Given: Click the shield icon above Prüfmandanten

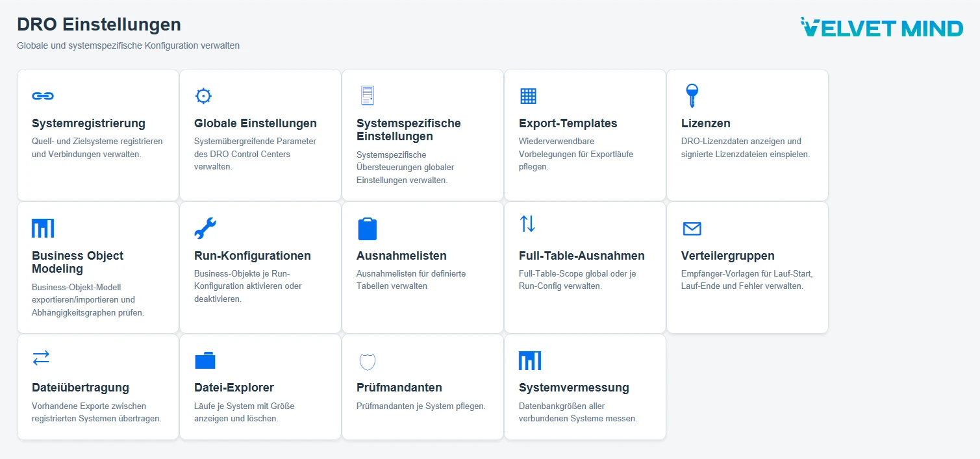Looking at the screenshot, I should point(368,362).
